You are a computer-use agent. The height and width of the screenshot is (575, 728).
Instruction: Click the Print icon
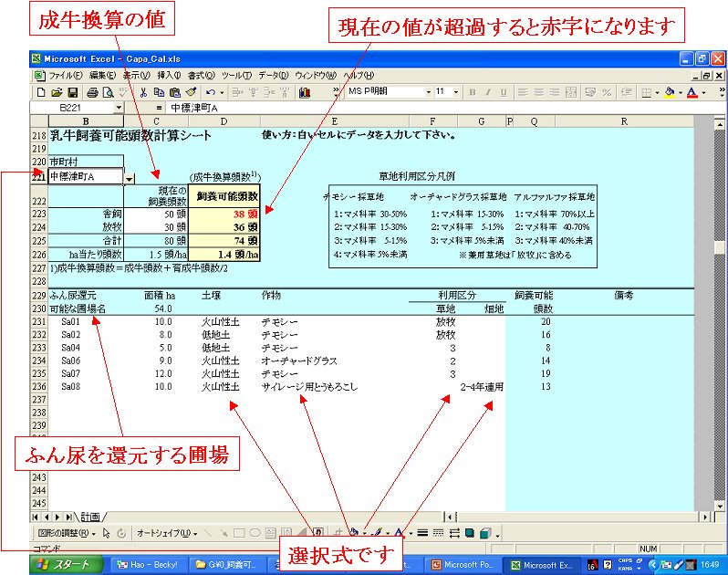click(x=92, y=92)
